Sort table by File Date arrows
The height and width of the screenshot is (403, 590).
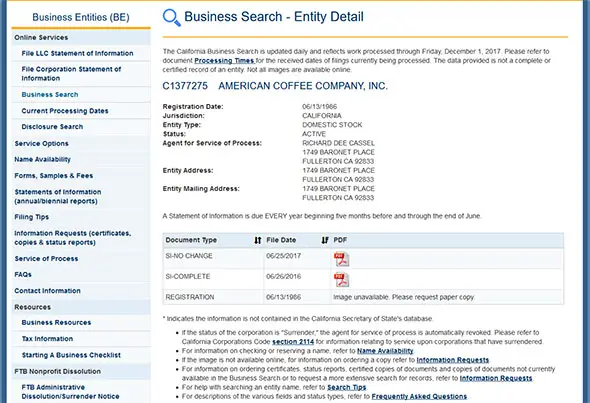(325, 240)
